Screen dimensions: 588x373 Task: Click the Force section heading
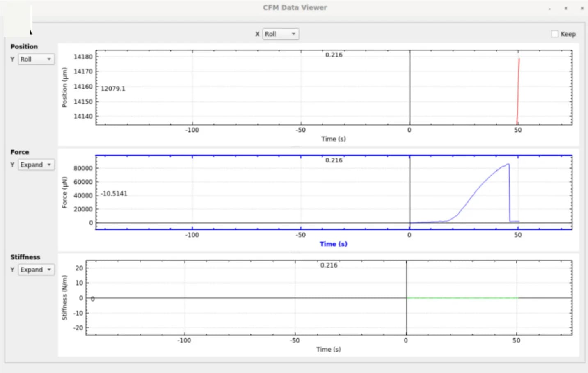pos(20,152)
